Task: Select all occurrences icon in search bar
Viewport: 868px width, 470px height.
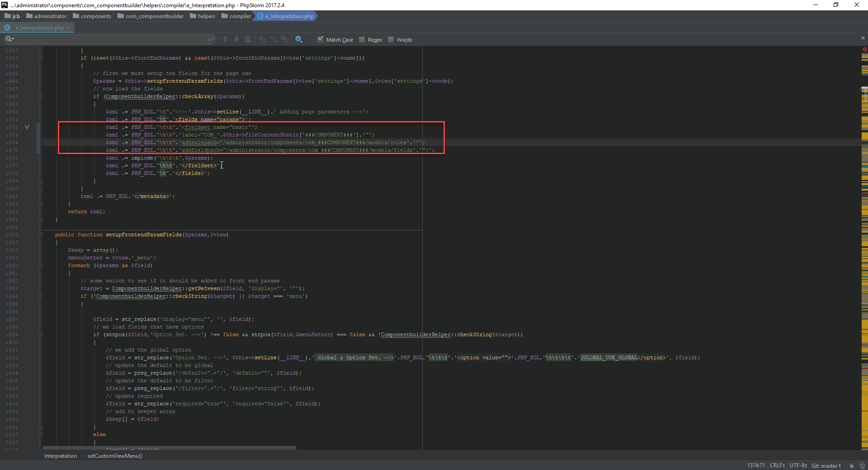Action: pos(284,39)
